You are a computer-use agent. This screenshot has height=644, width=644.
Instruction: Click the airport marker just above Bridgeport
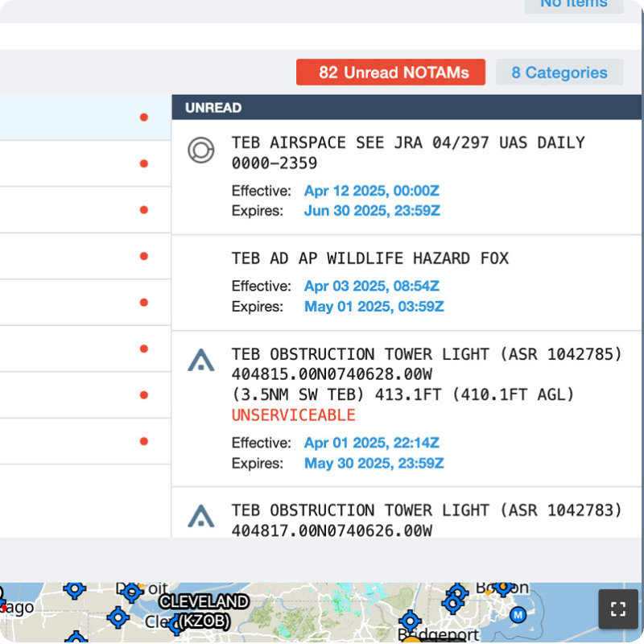pyautogui.click(x=410, y=620)
